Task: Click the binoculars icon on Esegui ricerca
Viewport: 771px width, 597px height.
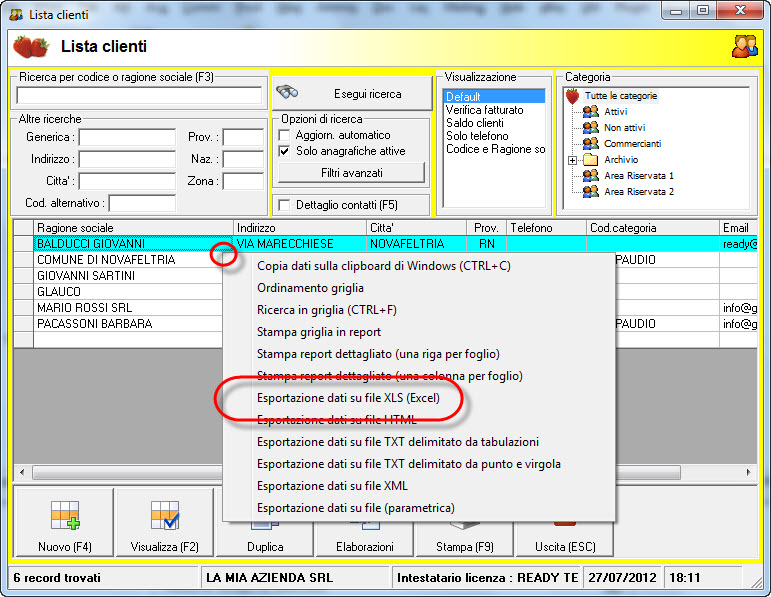Action: coord(287,92)
